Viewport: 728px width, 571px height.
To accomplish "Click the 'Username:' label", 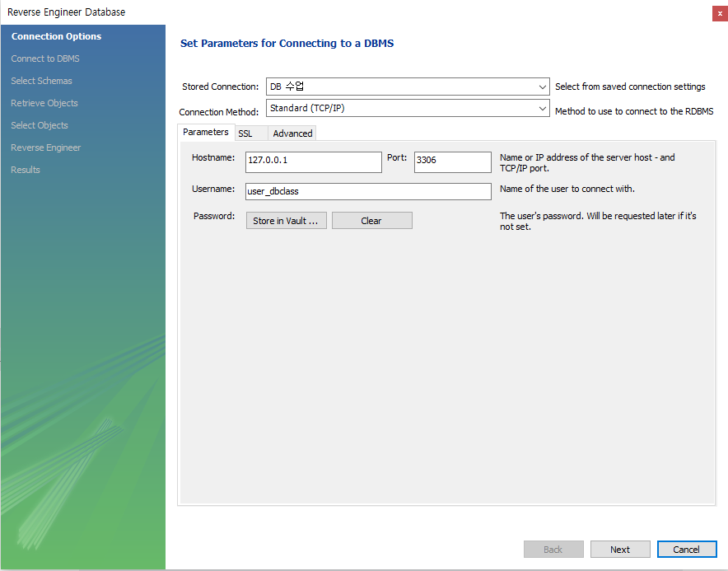I will [x=213, y=189].
